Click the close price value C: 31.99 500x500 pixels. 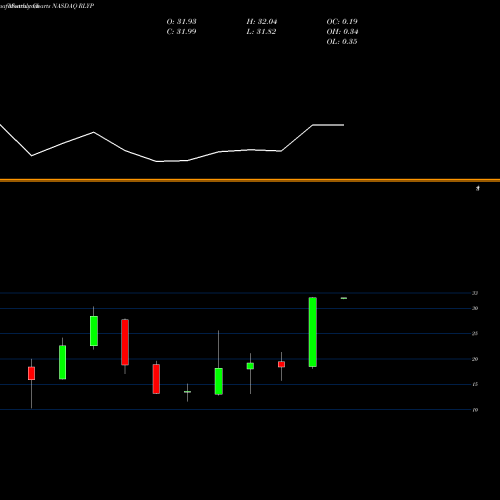click(181, 32)
